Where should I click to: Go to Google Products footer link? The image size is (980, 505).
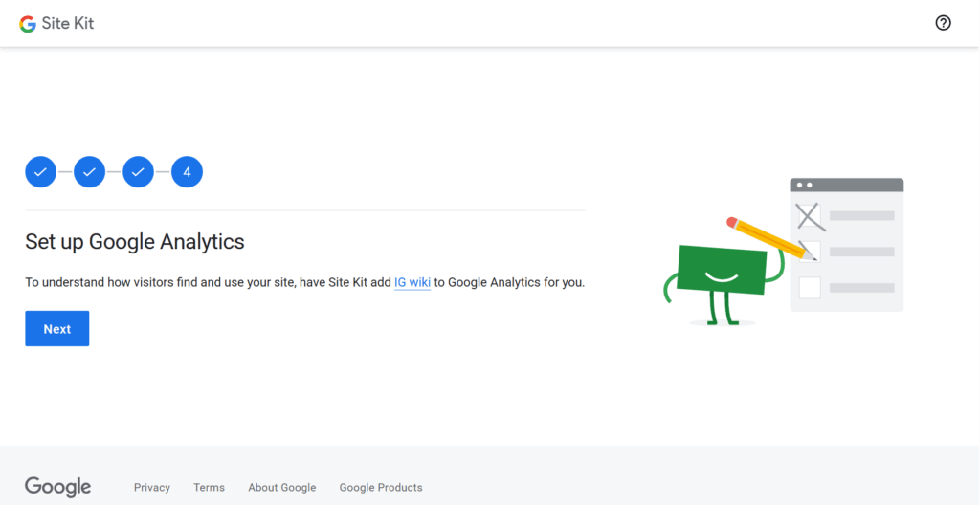click(x=381, y=487)
